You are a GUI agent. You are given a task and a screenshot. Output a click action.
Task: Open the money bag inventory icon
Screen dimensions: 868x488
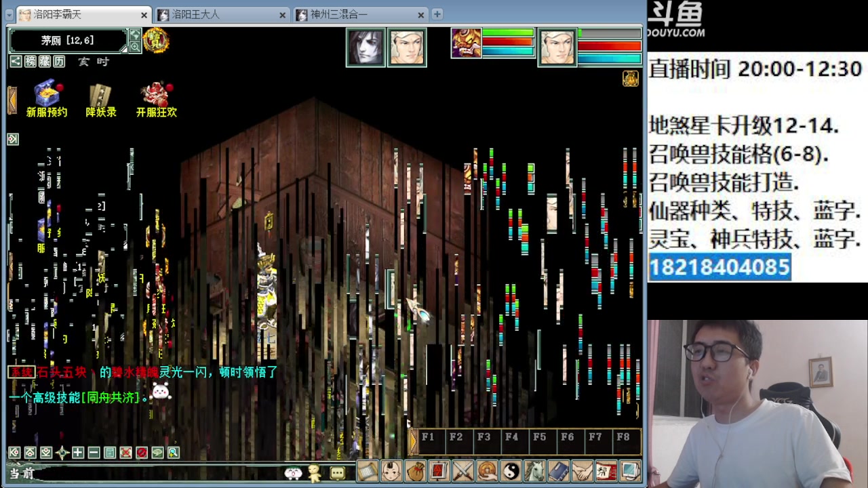[415, 470]
